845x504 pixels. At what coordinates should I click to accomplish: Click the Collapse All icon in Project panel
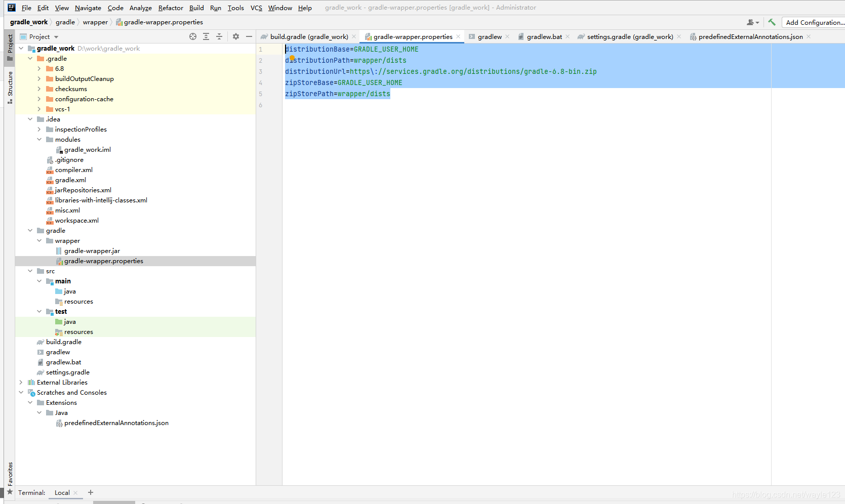pos(219,36)
